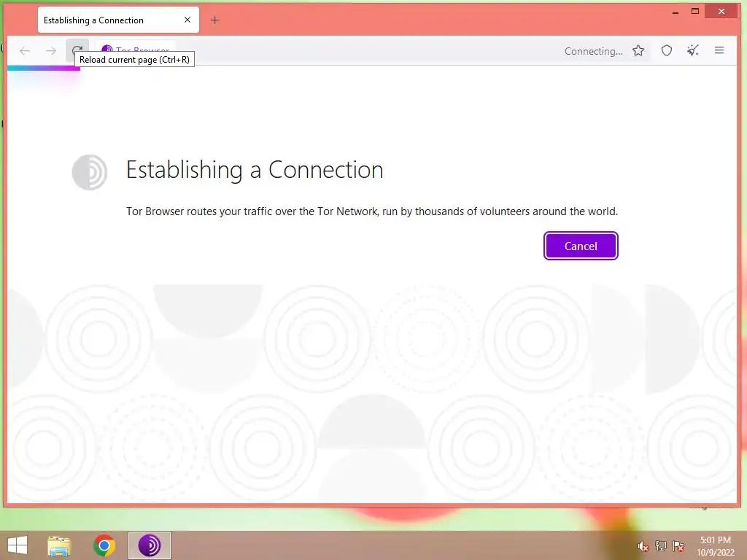Click the Tor Network description text
747x560 pixels.
tap(372, 211)
